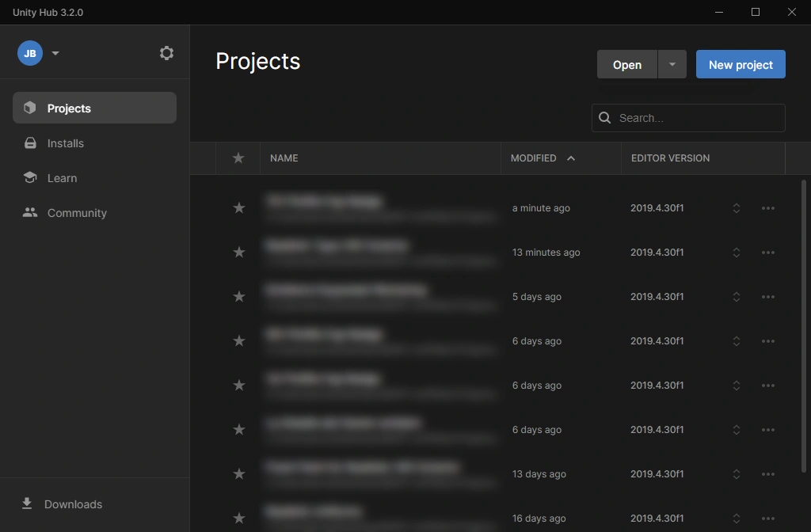The height and width of the screenshot is (532, 811).
Task: Click the Installs drive icon
Action: tap(30, 142)
